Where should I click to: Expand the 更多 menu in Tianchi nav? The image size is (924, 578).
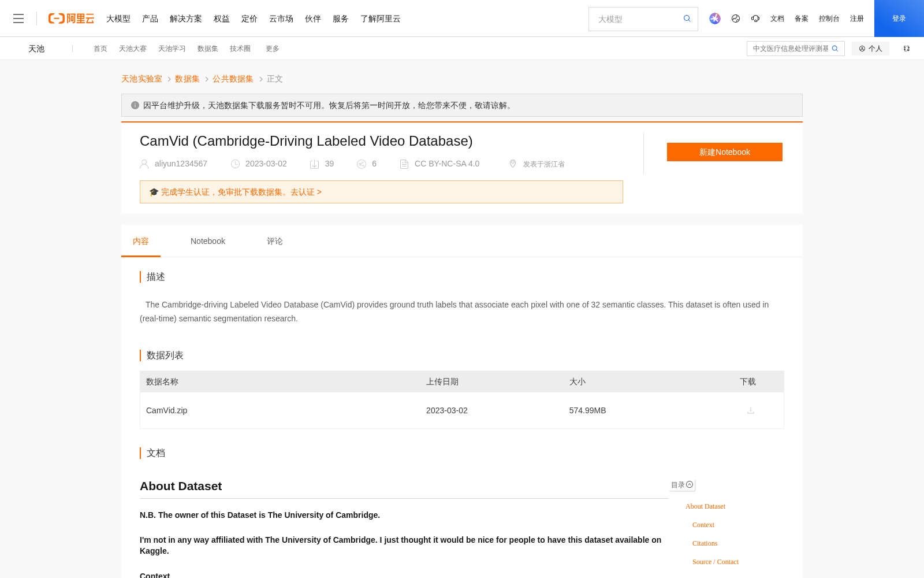coord(273,49)
